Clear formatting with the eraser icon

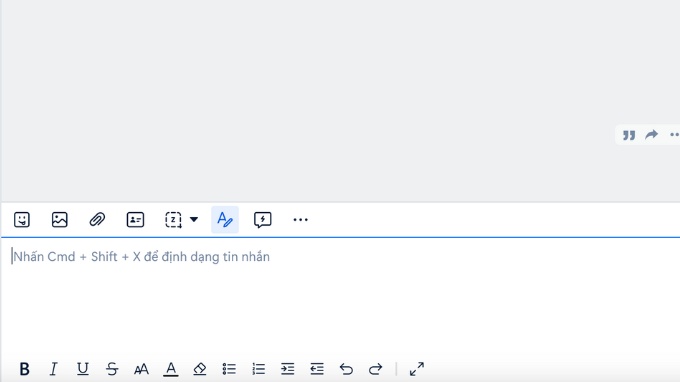pyautogui.click(x=199, y=369)
